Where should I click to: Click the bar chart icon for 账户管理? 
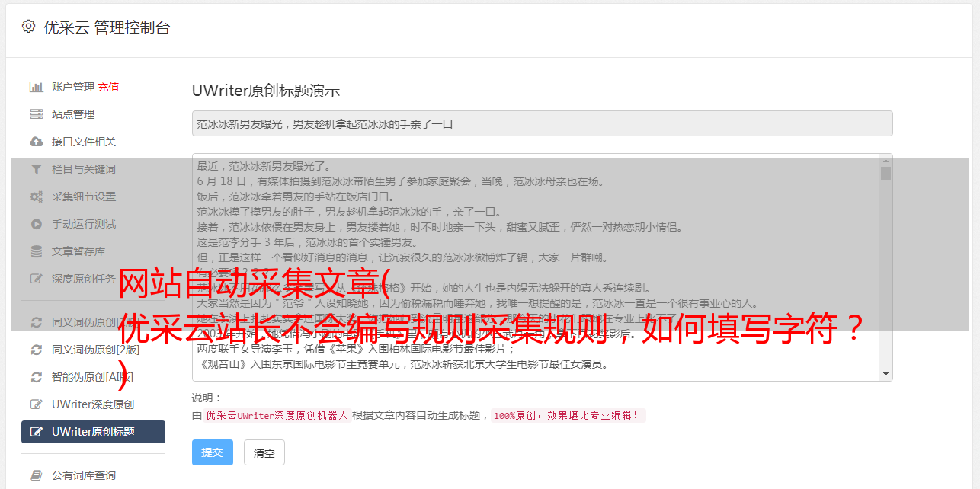click(x=36, y=87)
